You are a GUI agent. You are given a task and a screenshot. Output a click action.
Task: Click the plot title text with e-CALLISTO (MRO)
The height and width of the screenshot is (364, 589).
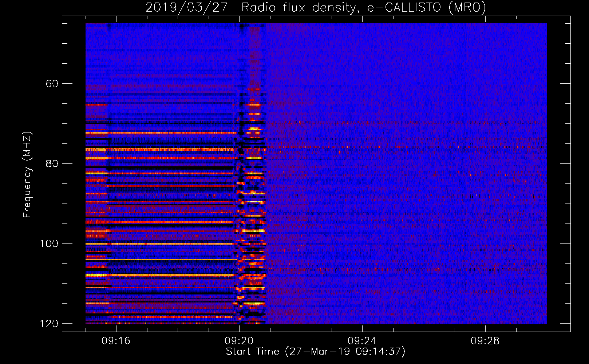(316, 8)
